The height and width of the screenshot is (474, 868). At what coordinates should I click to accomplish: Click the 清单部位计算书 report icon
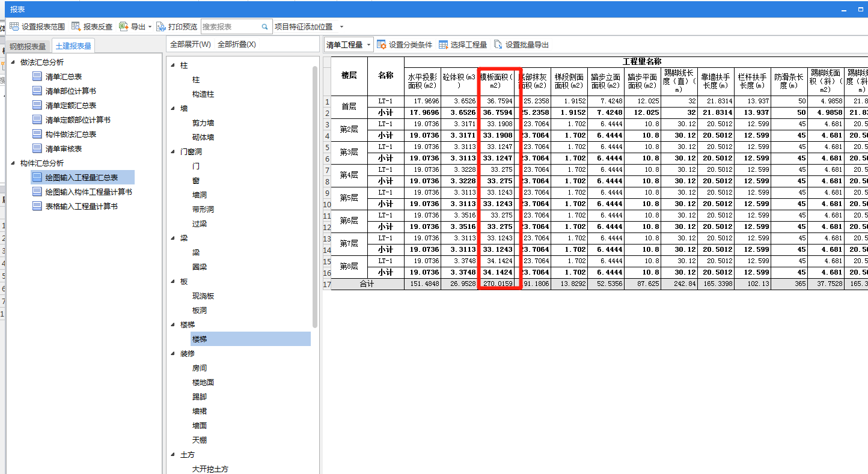[37, 91]
